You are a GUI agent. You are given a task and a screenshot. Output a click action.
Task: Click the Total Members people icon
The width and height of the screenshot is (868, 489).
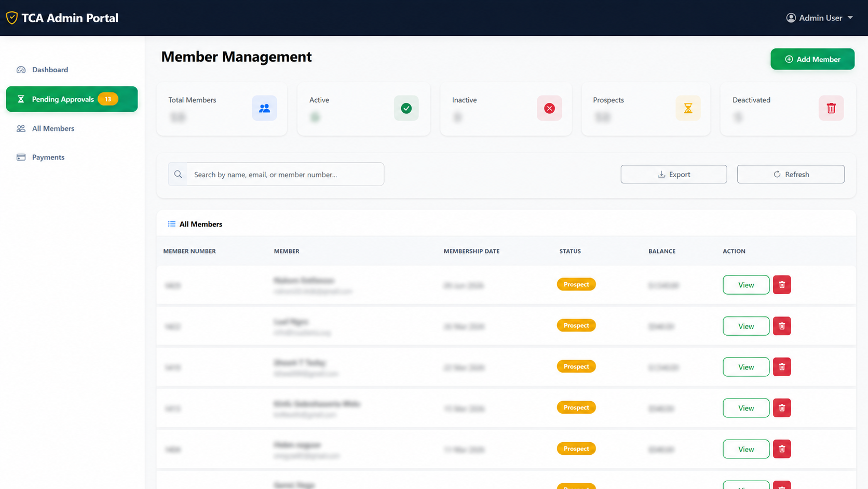click(264, 108)
